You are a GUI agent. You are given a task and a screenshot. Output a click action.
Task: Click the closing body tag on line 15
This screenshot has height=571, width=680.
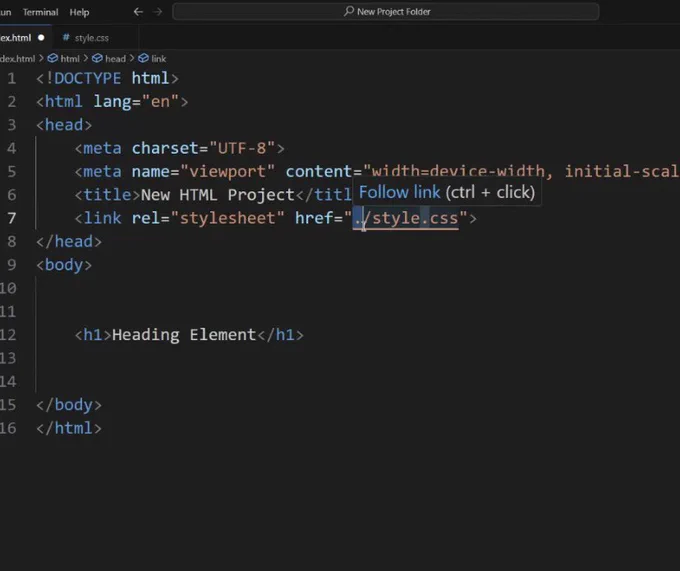tap(69, 405)
